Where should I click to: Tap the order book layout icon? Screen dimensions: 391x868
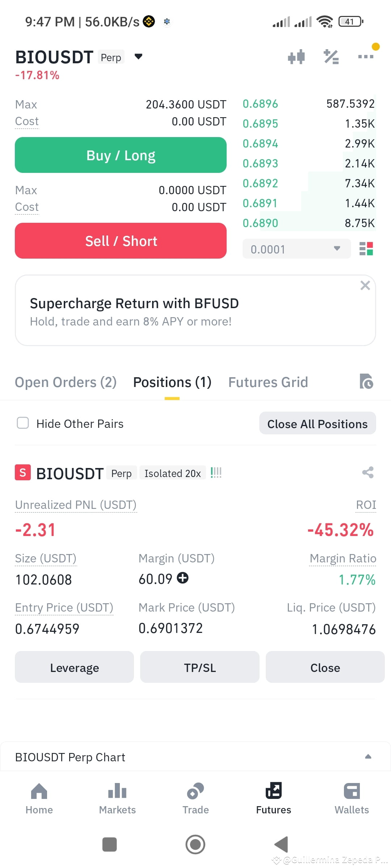(366, 249)
